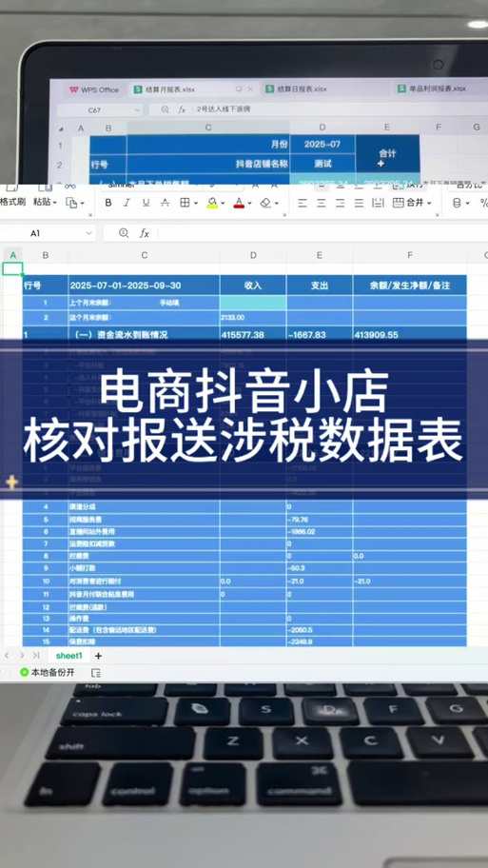Screen dimensions: 488x868
Task: Close the 结算月报表.xlsx tab
Action: pyautogui.click(x=250, y=89)
